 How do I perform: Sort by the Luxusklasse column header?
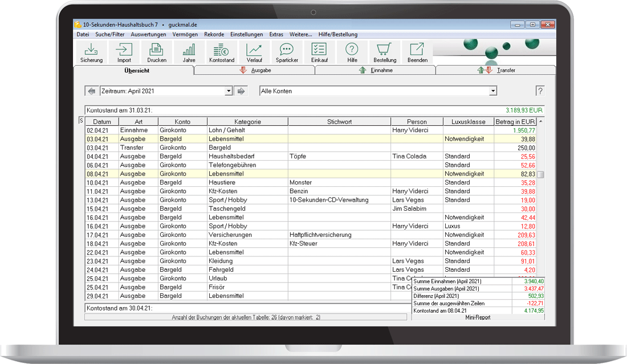[x=468, y=121]
